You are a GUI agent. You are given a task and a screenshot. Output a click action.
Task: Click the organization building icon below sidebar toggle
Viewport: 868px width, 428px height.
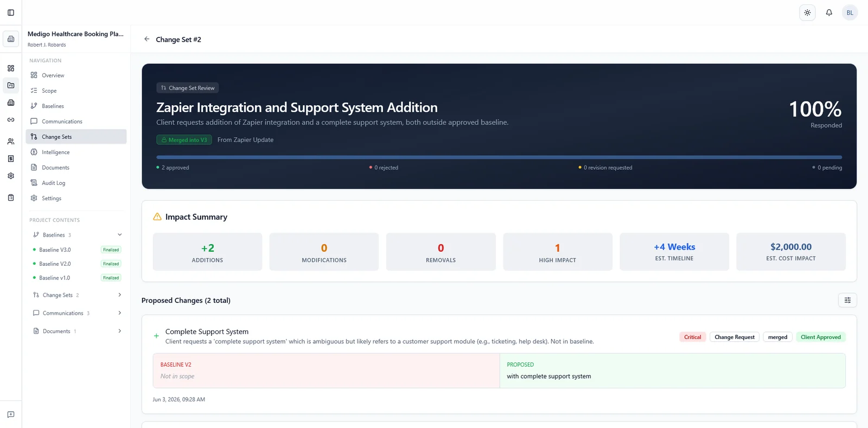tap(11, 39)
